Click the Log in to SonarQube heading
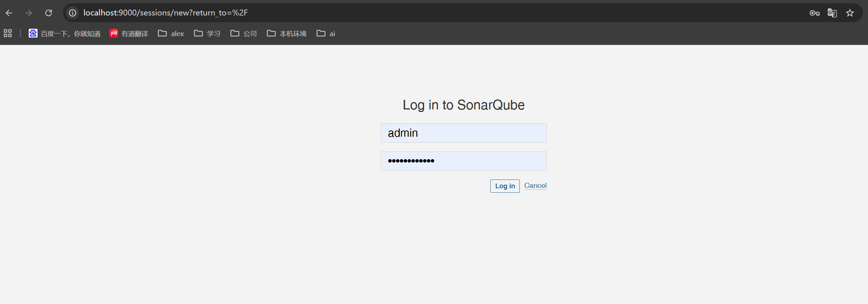This screenshot has height=304, width=868. 463,105
